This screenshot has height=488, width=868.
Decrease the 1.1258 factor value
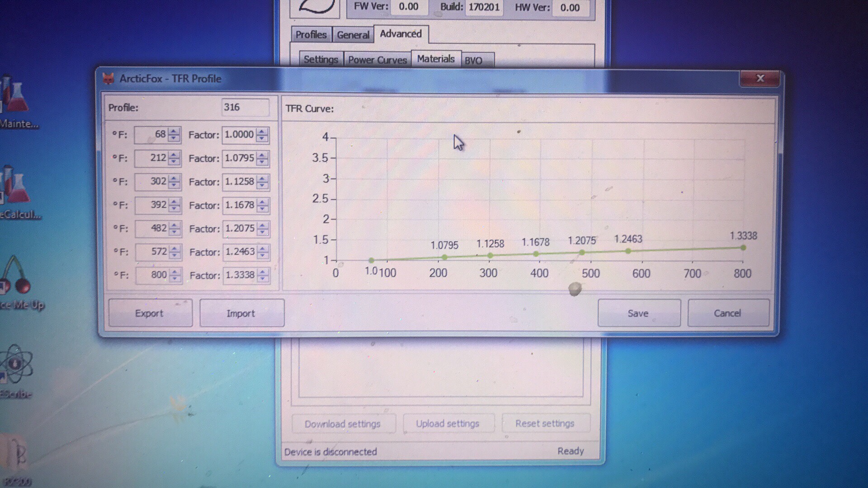coord(262,185)
